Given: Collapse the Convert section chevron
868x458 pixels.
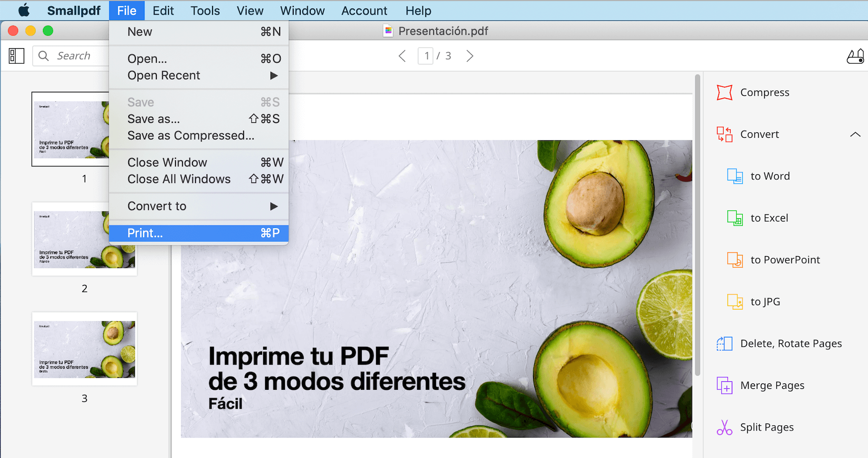Looking at the screenshot, I should (855, 134).
